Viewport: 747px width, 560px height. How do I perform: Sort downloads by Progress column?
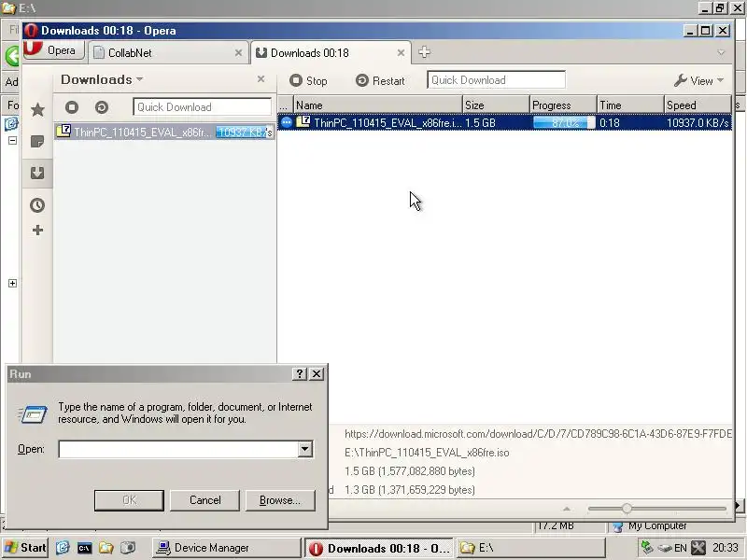click(x=563, y=105)
